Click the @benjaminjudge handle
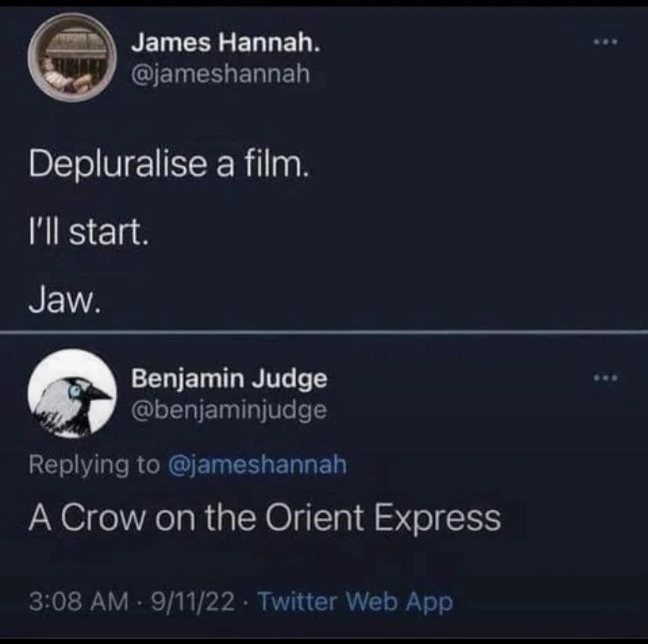648x644 pixels. (x=229, y=411)
